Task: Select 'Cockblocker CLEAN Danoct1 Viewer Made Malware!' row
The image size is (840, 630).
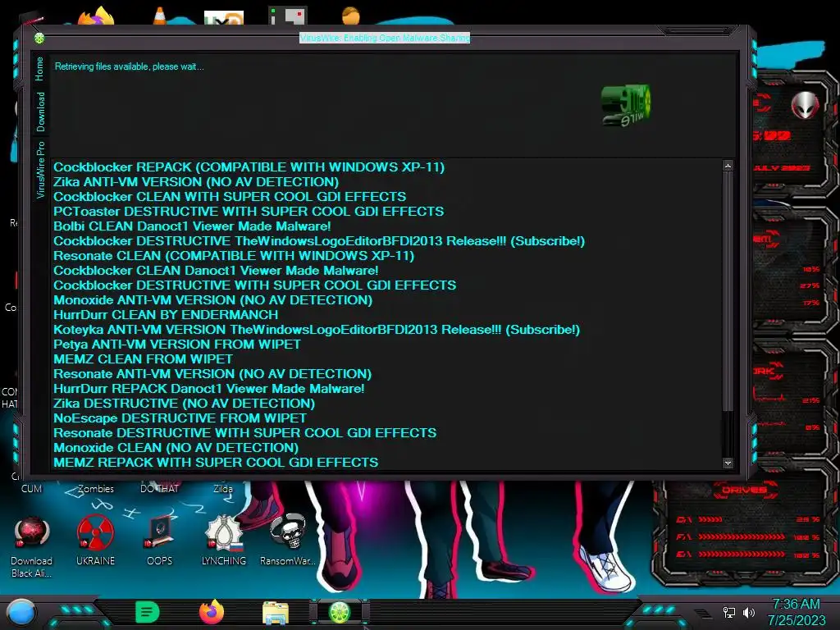Action: point(216,271)
